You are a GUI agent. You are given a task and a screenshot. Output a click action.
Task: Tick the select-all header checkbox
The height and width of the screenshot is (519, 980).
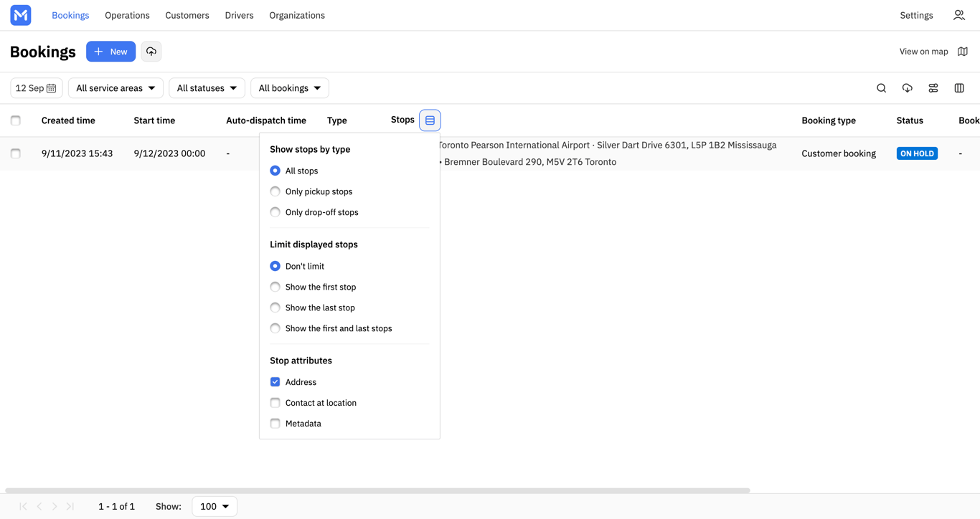[x=16, y=120]
